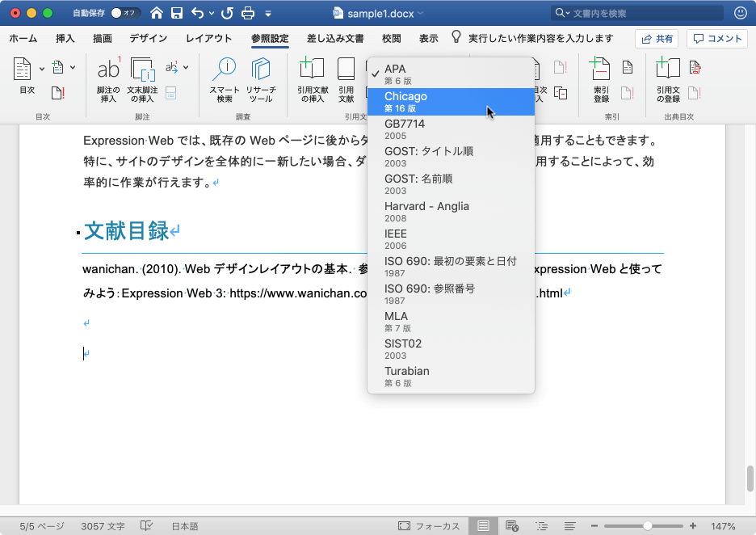This screenshot has height=535, width=756.
Task: Expand the sample1.docx title dropdown
Action: (x=421, y=13)
